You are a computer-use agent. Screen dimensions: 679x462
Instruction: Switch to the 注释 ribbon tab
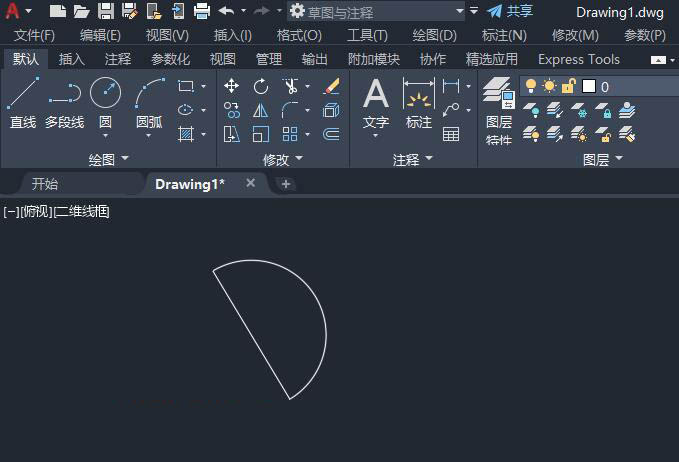(x=117, y=59)
